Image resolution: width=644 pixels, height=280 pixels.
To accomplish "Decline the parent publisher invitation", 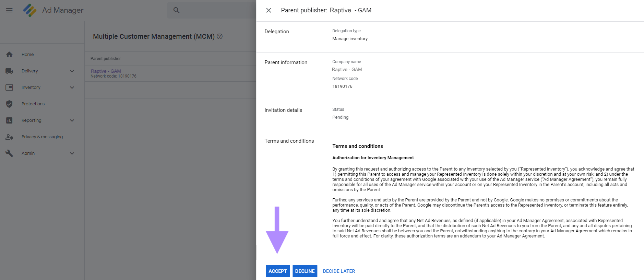I will 305,271.
